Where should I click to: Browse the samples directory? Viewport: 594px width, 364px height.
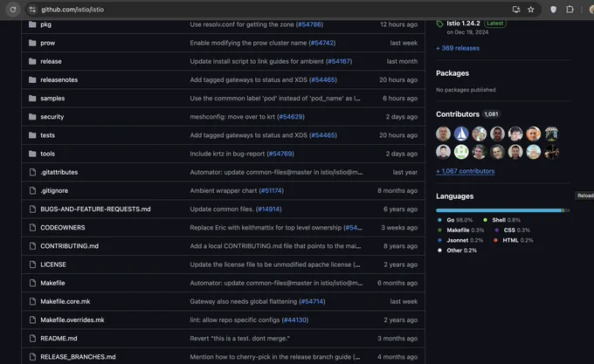[52, 99]
